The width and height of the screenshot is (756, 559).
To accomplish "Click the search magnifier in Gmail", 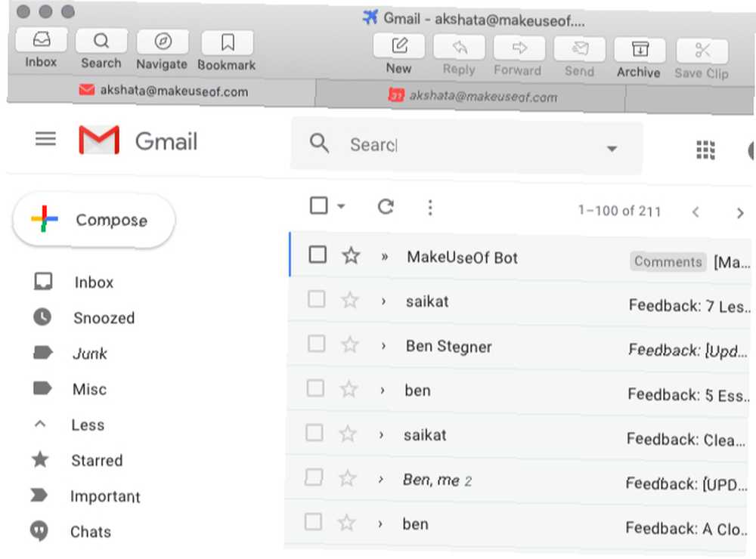I will coord(319,143).
